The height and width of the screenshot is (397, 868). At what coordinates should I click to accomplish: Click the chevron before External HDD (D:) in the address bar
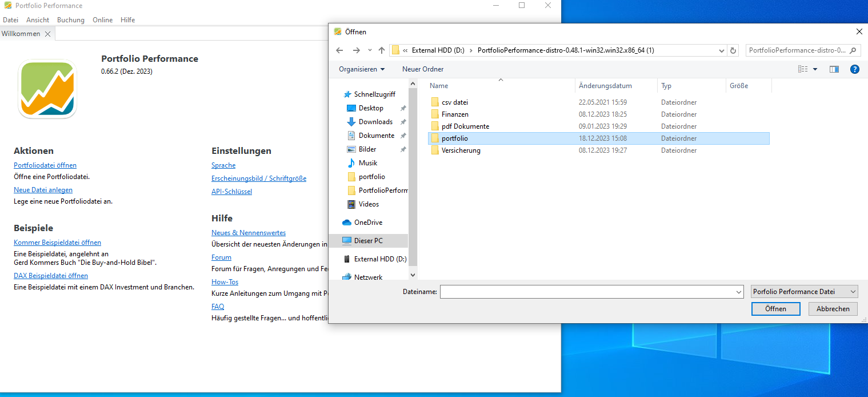click(405, 50)
